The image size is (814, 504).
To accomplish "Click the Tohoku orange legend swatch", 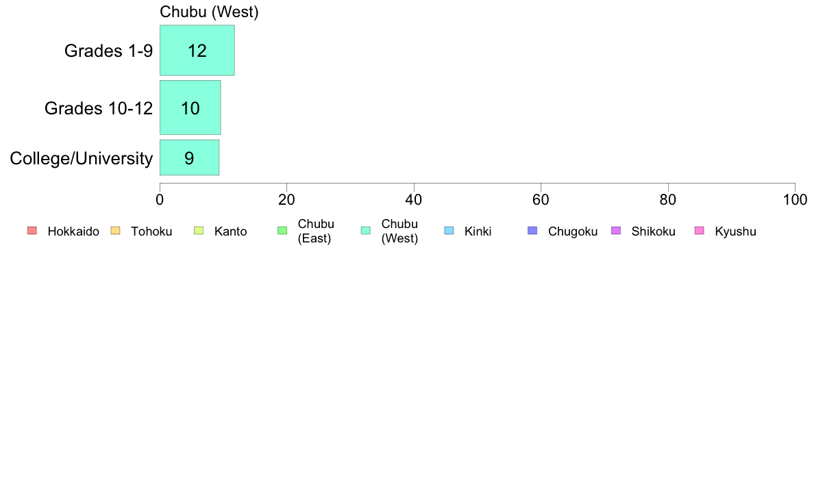I will pyautogui.click(x=115, y=231).
